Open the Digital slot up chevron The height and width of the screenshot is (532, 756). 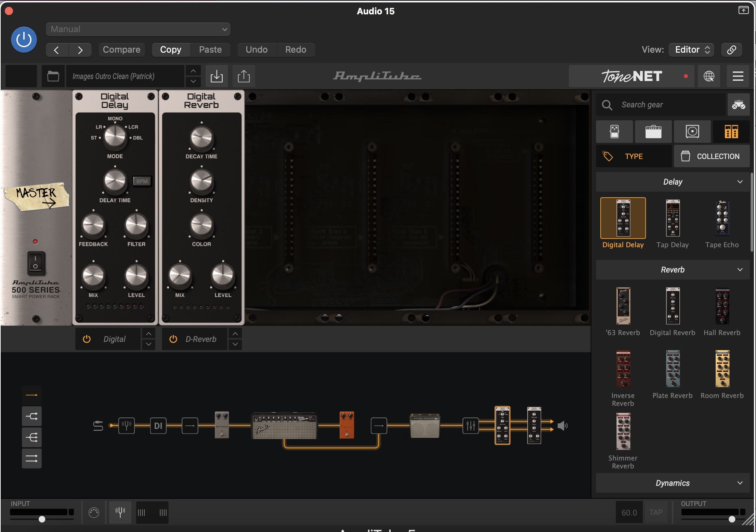[148, 334]
